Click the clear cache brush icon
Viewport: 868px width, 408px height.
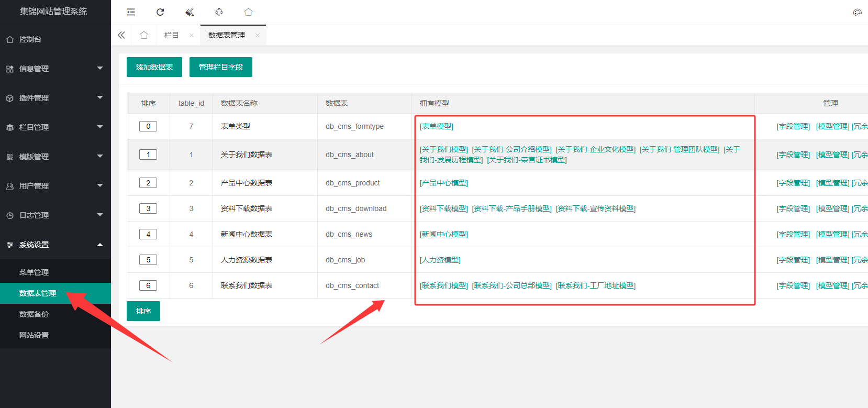tap(190, 12)
